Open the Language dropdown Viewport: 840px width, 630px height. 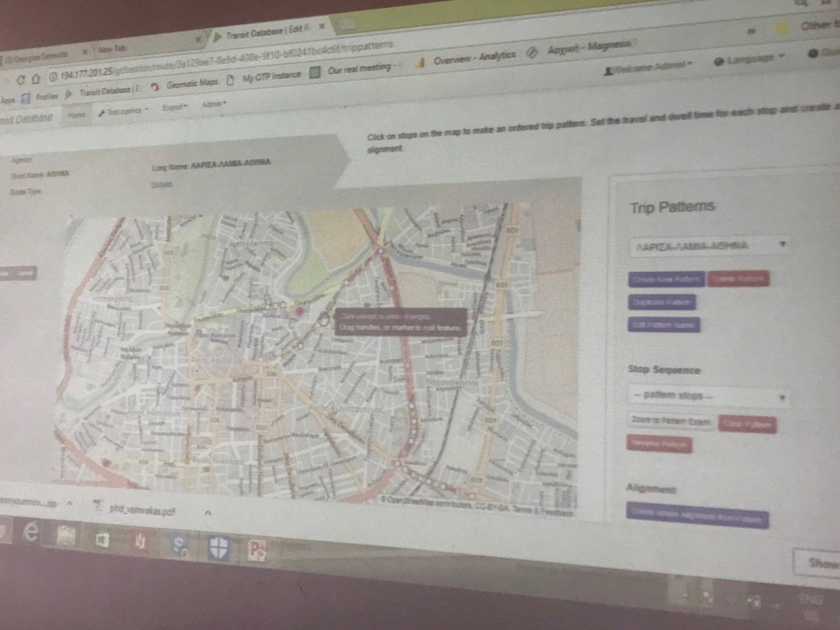[x=750, y=60]
